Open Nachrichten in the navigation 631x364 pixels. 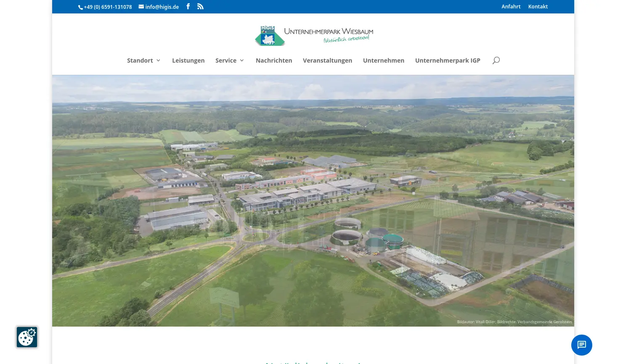click(x=274, y=61)
